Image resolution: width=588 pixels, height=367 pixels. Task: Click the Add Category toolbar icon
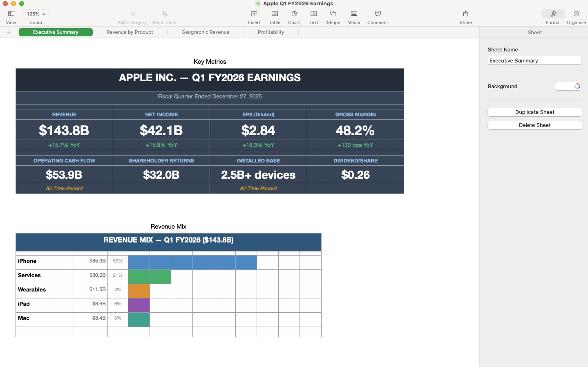[132, 14]
